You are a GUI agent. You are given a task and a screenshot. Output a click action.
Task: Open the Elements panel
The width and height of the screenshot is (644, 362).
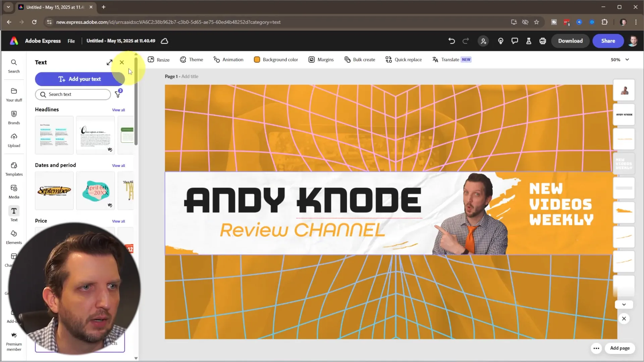14,237
